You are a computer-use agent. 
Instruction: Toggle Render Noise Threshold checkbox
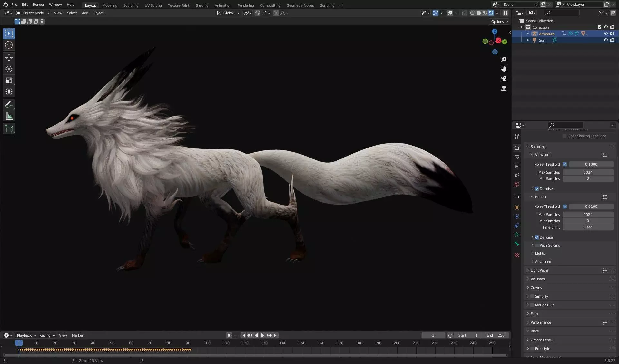tap(565, 206)
